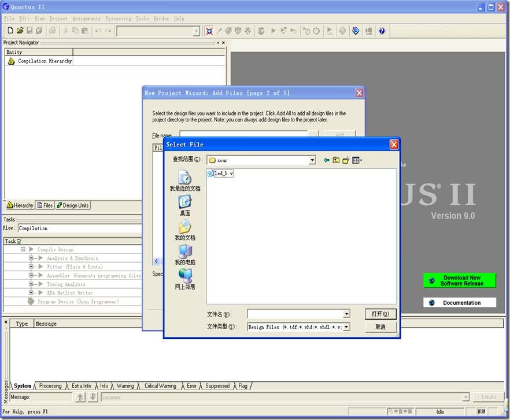Open a project using the folder toolbar icon
The width and height of the screenshot is (510, 420).
19,31
